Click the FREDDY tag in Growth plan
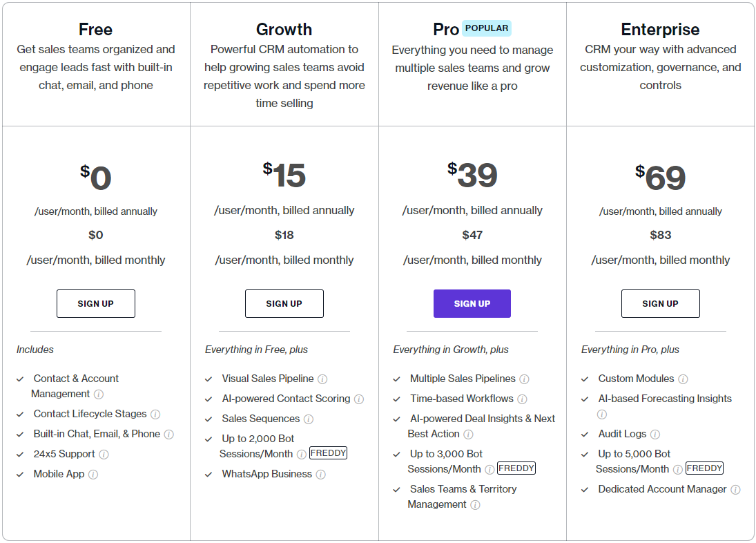756x543 pixels. coord(329,453)
